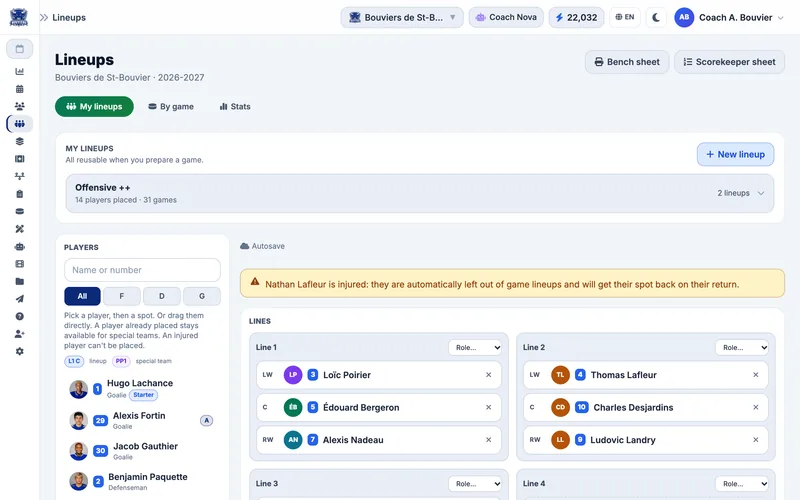Click the A badge beside Alexis Fortin
Screen dimensions: 800x500
206,420
